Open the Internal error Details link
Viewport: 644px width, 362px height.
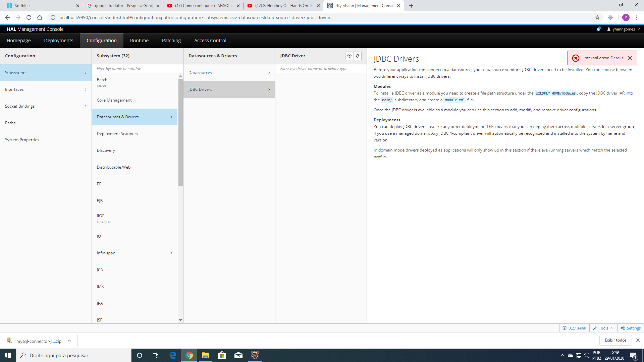tap(616, 58)
